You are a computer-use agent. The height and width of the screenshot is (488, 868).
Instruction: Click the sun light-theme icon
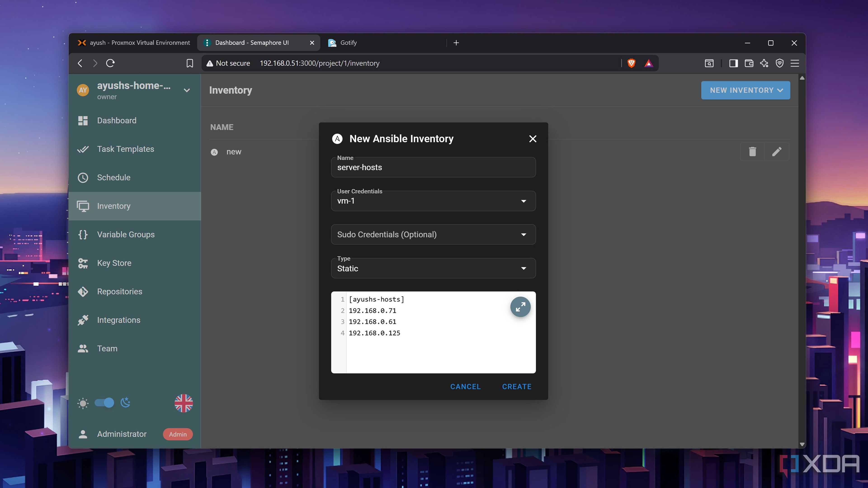click(x=83, y=403)
